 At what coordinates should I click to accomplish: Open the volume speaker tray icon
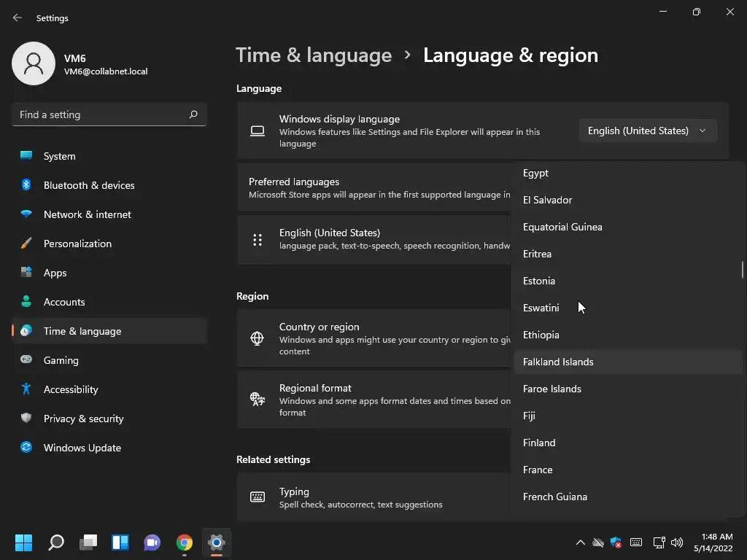tap(677, 542)
